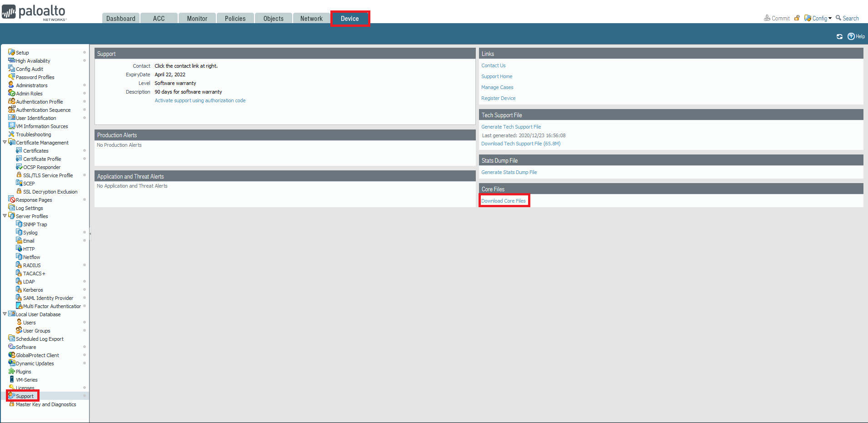Click the Kerberos icon
The width and height of the screenshot is (868, 423).
19,289
